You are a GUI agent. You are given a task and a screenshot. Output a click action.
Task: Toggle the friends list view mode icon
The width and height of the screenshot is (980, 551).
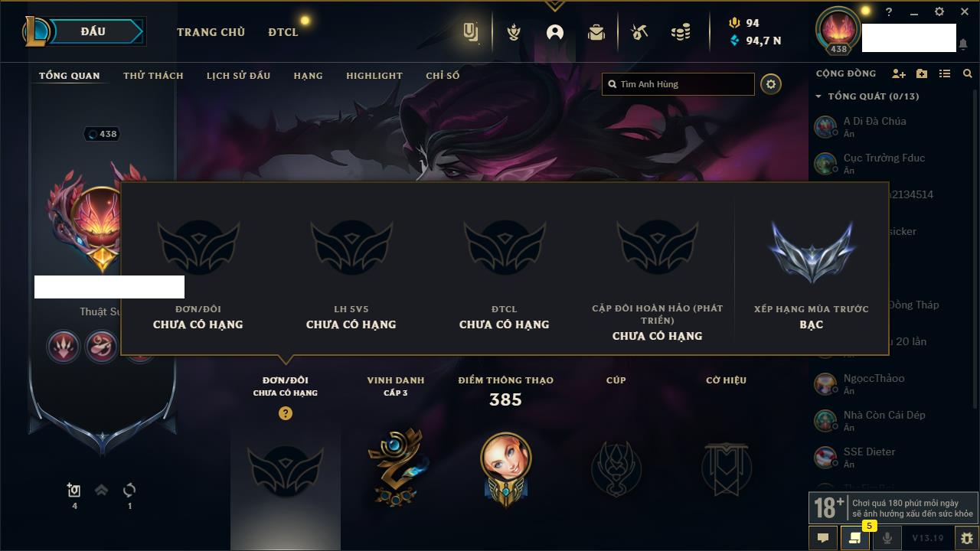tap(945, 73)
